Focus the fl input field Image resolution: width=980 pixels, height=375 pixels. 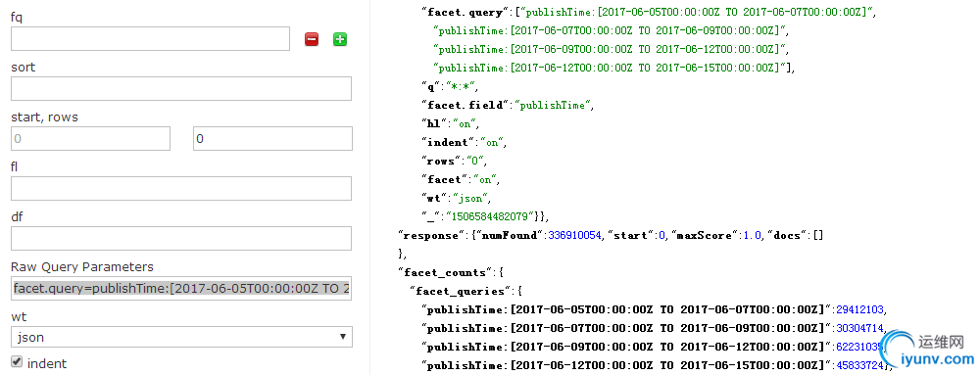pos(181,188)
